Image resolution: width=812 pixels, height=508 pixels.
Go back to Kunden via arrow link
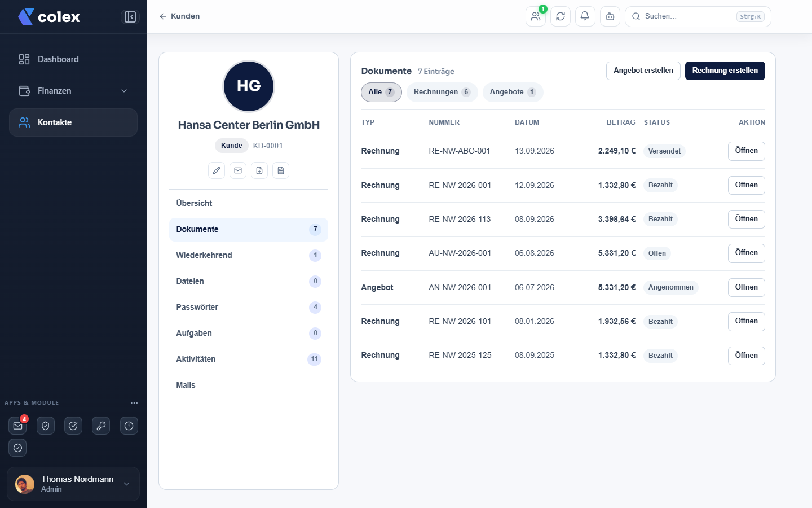179,16
